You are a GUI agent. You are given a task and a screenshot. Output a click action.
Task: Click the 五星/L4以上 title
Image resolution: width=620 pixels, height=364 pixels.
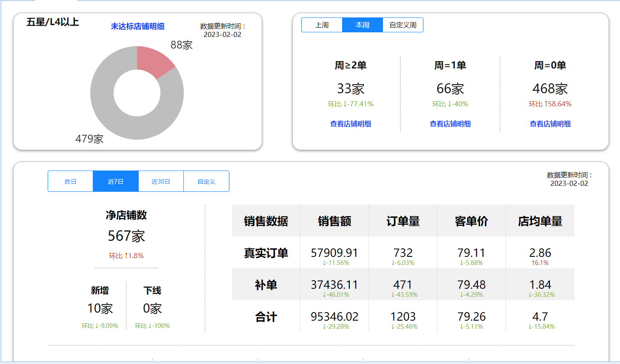[x=53, y=22]
